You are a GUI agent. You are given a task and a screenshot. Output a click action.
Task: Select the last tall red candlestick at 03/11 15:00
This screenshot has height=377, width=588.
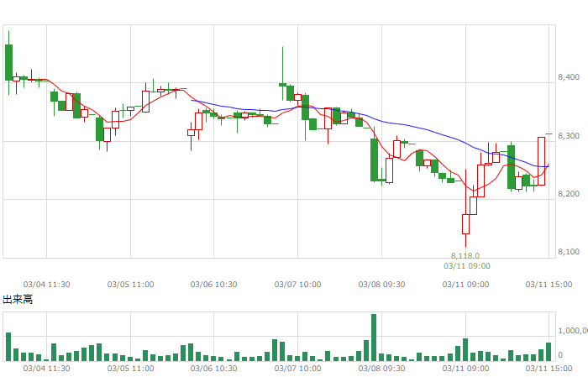tap(541, 161)
